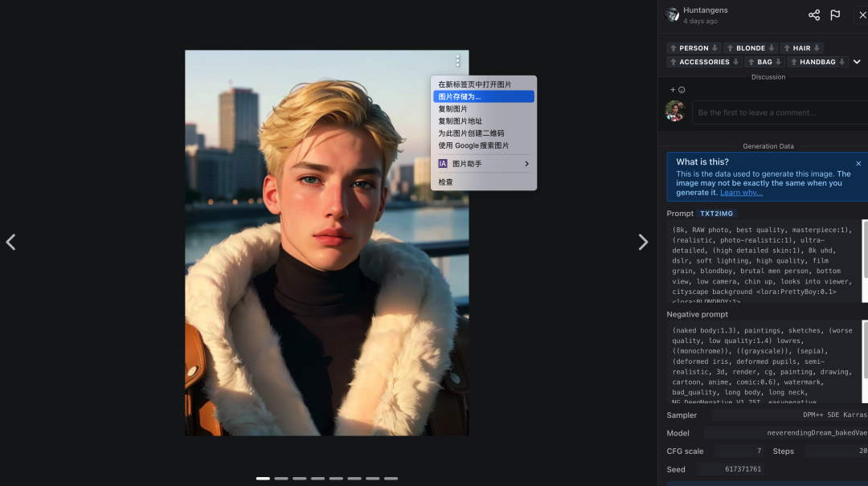Select 使用 Google 搜索图片 menu item
The width and height of the screenshot is (868, 486).
[473, 145]
